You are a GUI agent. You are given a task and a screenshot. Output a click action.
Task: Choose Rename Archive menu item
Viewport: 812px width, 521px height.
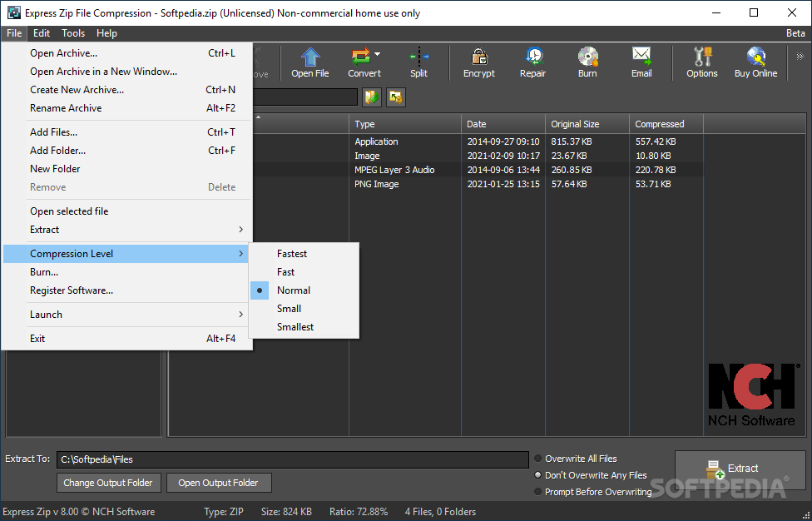click(x=126, y=108)
